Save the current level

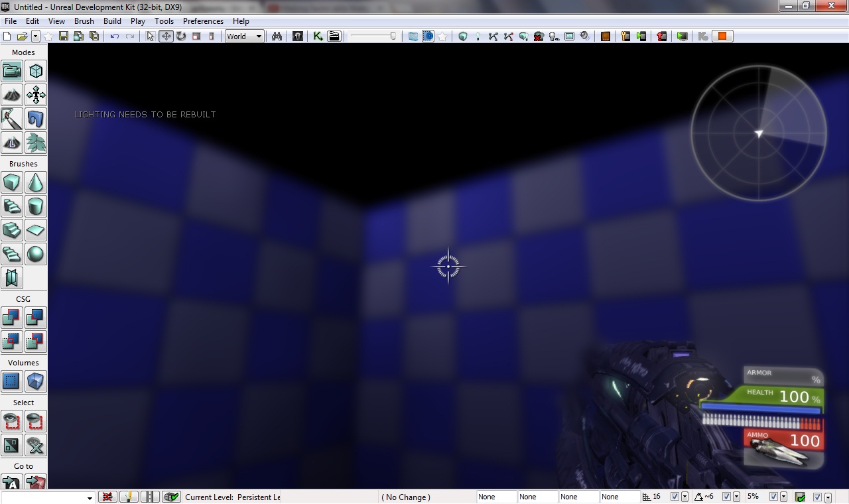click(64, 36)
